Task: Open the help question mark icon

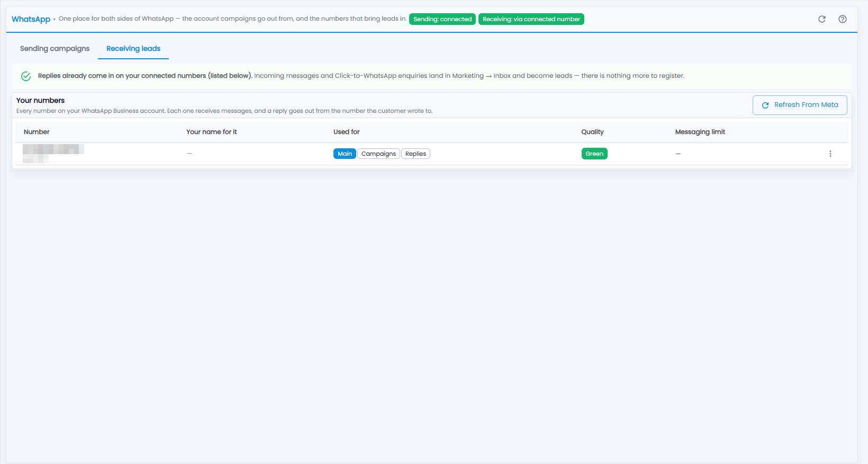Action: [x=843, y=19]
